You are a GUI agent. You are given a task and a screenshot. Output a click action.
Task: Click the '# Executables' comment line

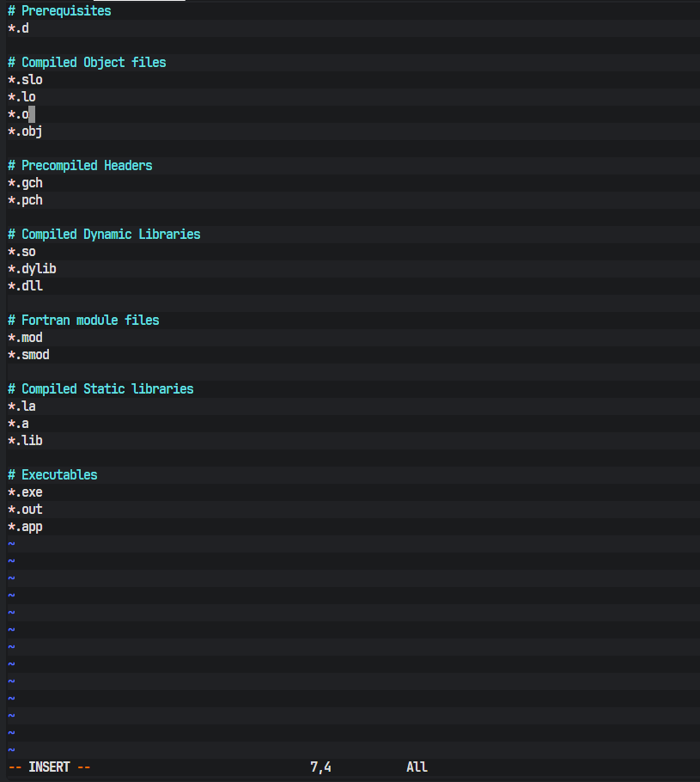(52, 474)
